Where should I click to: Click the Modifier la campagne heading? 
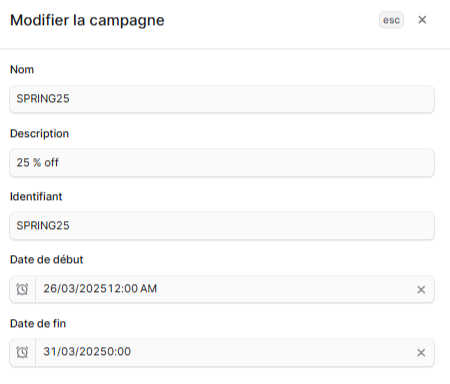[x=87, y=20]
